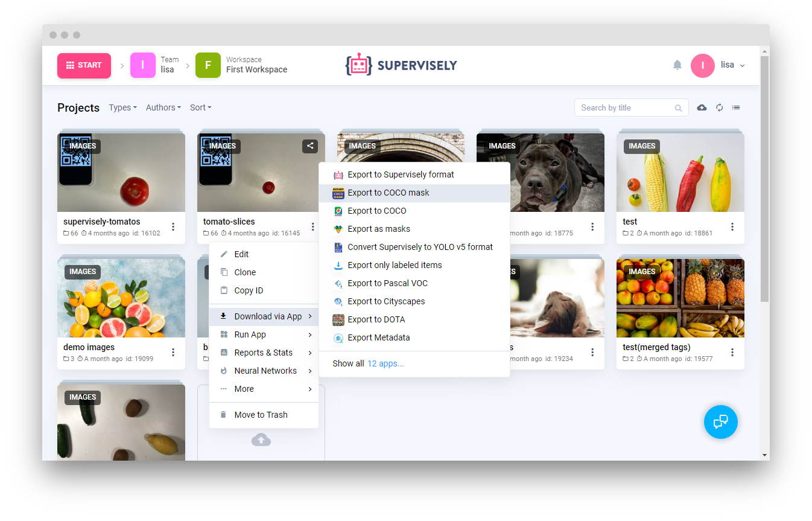Screen dimensions: 812x521
Task: Open the Sort dropdown
Action: point(200,107)
